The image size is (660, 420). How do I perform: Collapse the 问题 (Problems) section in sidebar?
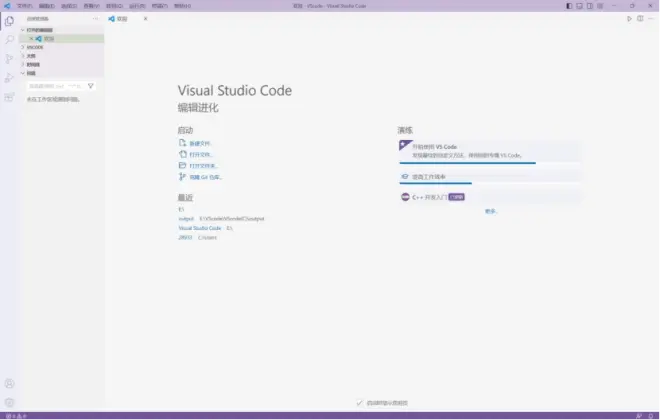pos(61,73)
